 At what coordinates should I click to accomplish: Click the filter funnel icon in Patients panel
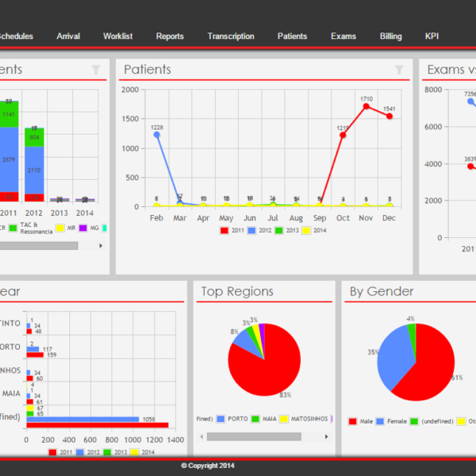click(399, 70)
